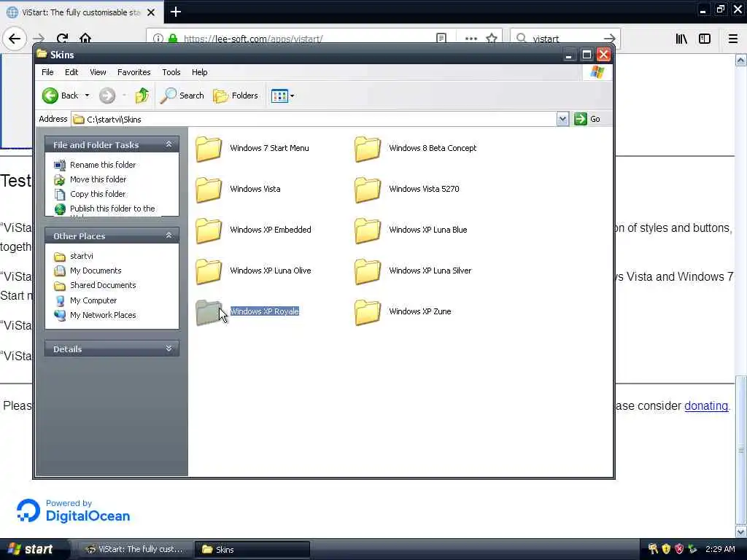Expand the Details panel
747x560 pixels.
coord(169,349)
